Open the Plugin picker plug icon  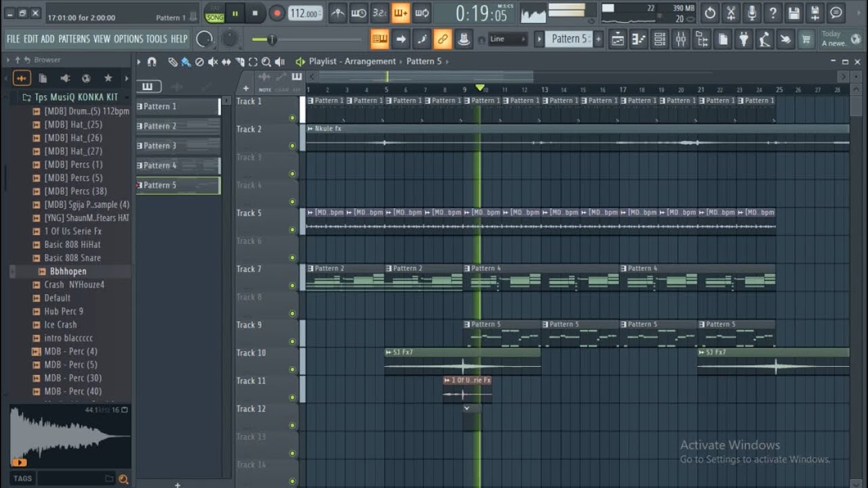(x=744, y=39)
